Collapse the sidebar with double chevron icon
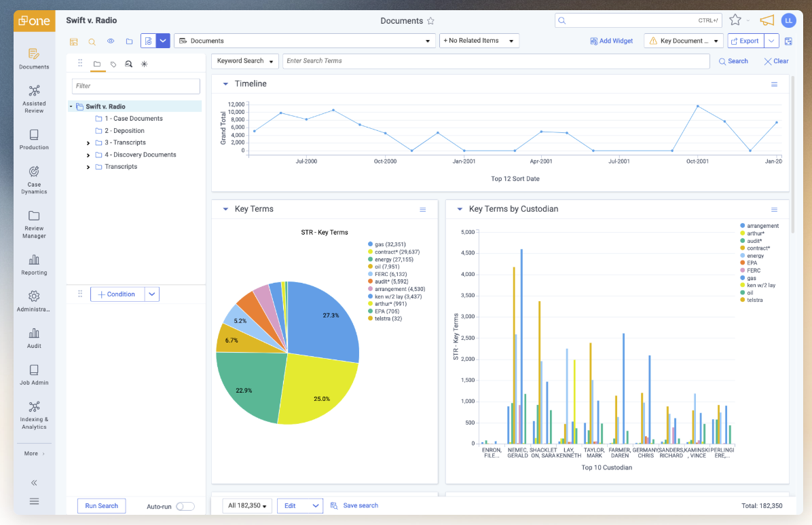The height and width of the screenshot is (525, 812). click(x=34, y=483)
